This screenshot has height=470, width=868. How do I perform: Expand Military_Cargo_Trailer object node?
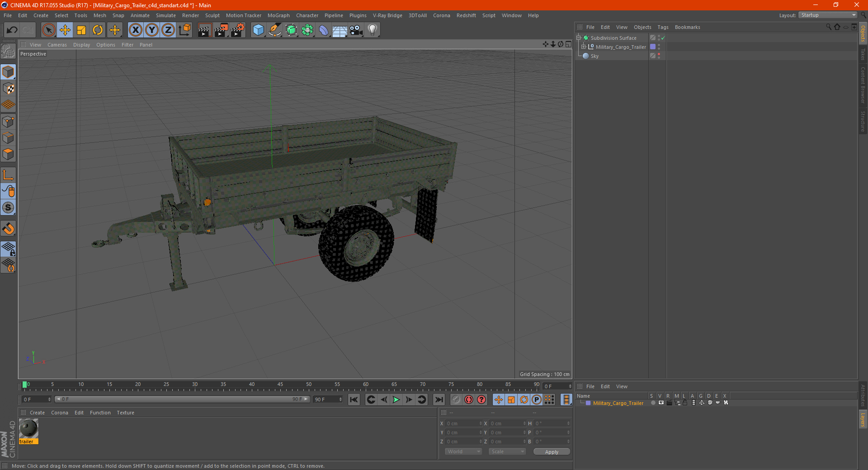point(584,47)
